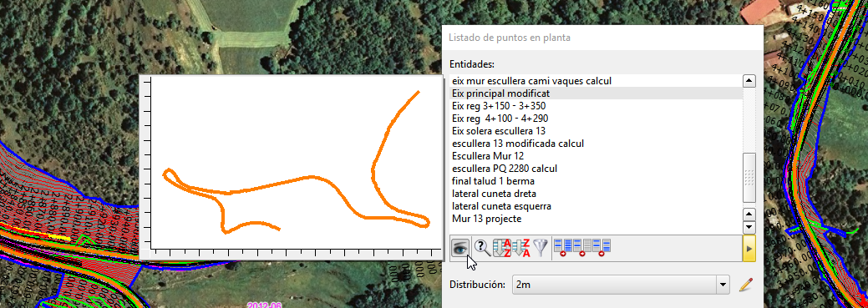Open the search entity magnifier icon
Image resolution: width=868 pixels, height=308 pixels.
click(x=483, y=248)
